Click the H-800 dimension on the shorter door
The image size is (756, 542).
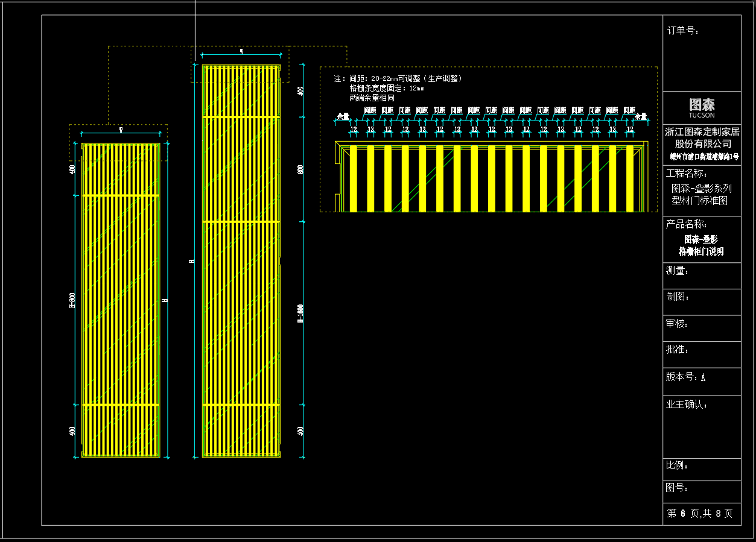(x=72, y=300)
